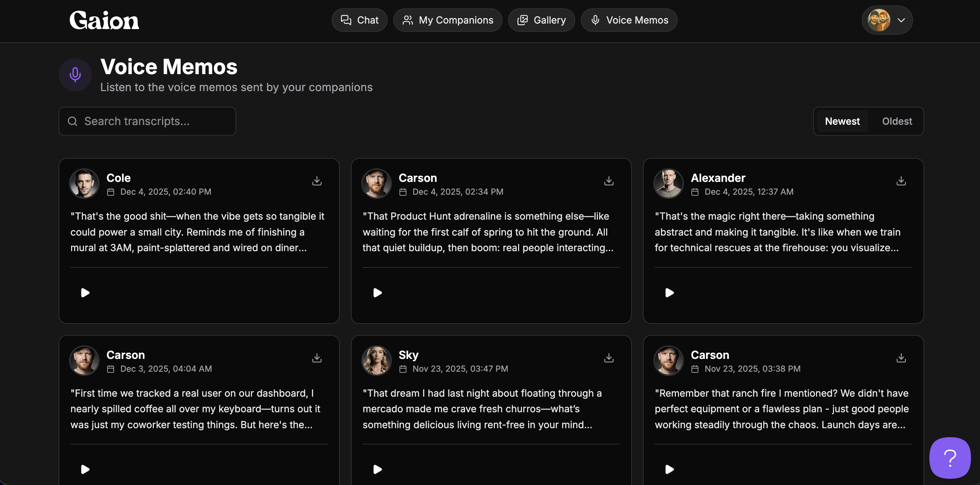Navigate to the Chat section
Viewport: 980px width, 485px height.
point(359,20)
